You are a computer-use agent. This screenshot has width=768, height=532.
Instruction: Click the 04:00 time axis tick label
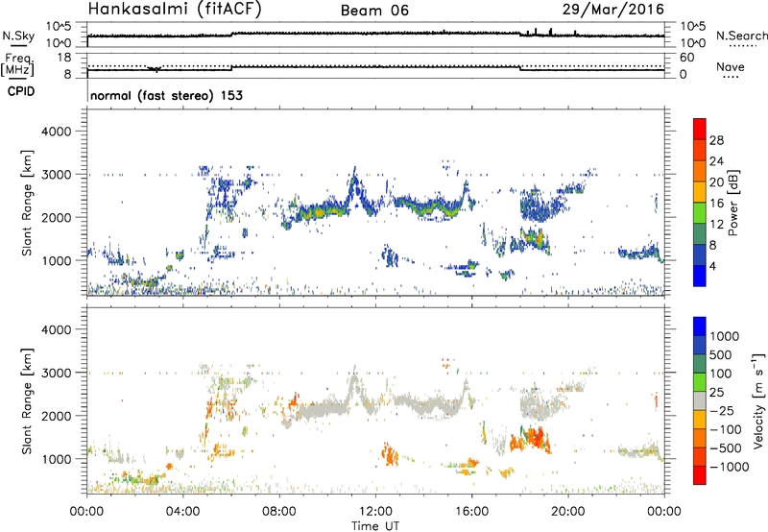click(183, 512)
